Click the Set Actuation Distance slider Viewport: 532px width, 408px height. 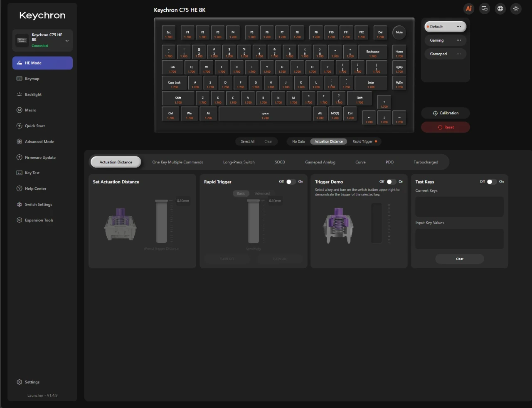(x=161, y=221)
